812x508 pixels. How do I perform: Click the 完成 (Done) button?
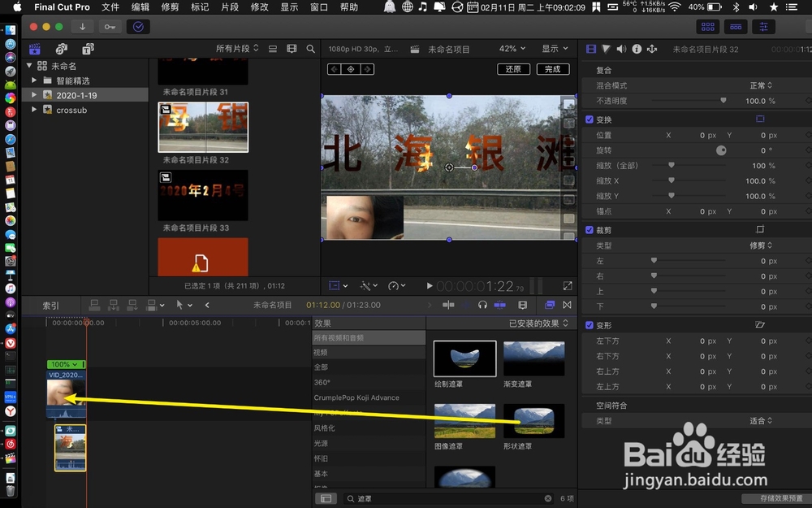552,69
